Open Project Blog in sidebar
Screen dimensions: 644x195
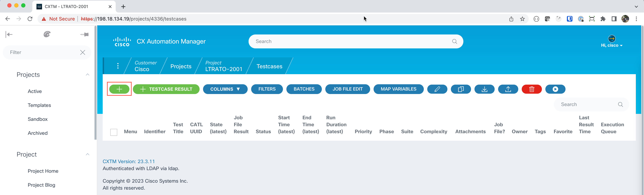tap(42, 185)
